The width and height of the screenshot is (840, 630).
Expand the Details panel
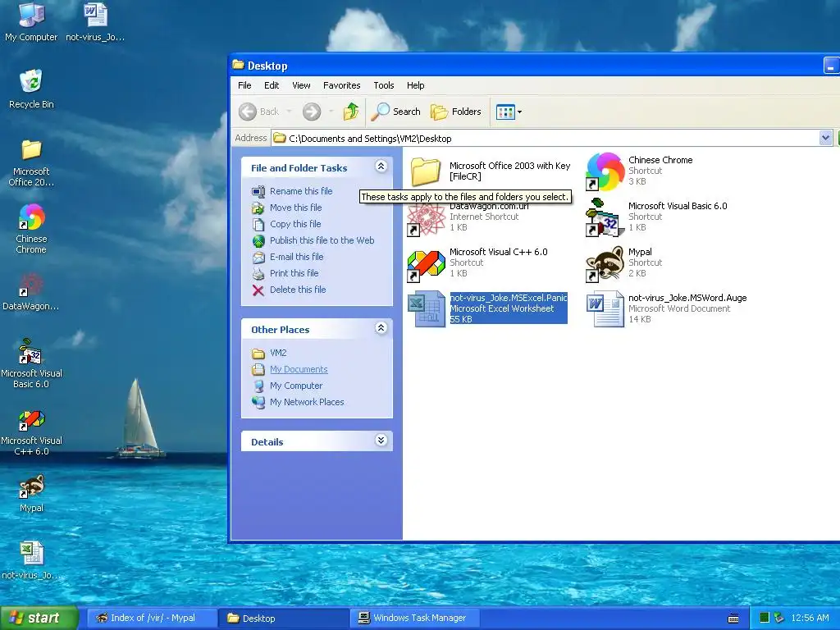(381, 441)
